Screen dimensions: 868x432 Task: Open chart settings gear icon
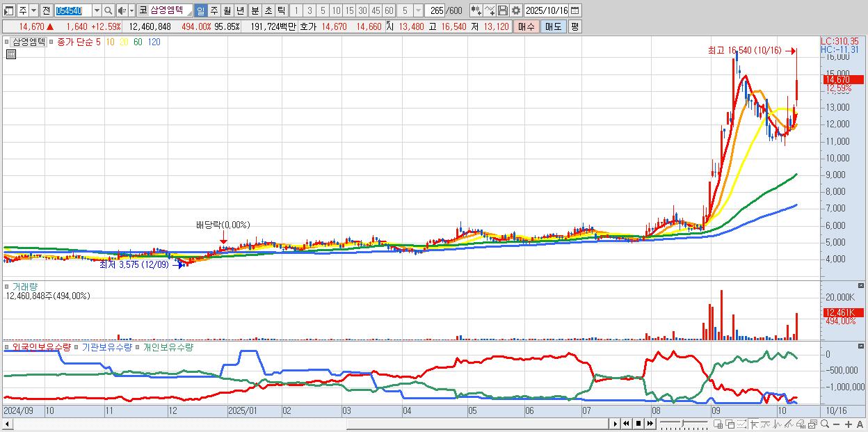[x=516, y=10]
